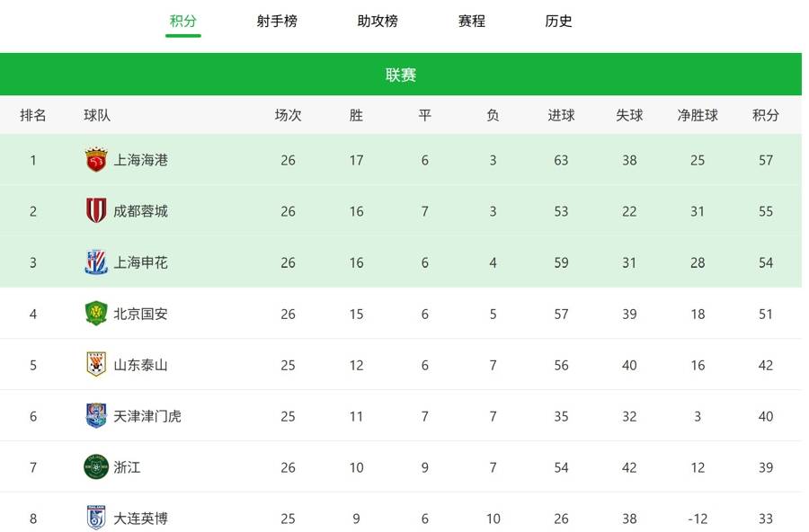The height and width of the screenshot is (532, 809).
Task: Click the 积分 points column header
Action: coord(766,115)
